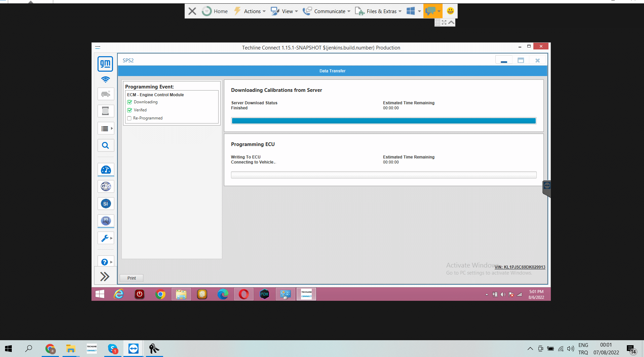Image resolution: width=644 pixels, height=357 pixels.
Task: Expand the wrench tools menu in sidebar
Action: pos(106,238)
